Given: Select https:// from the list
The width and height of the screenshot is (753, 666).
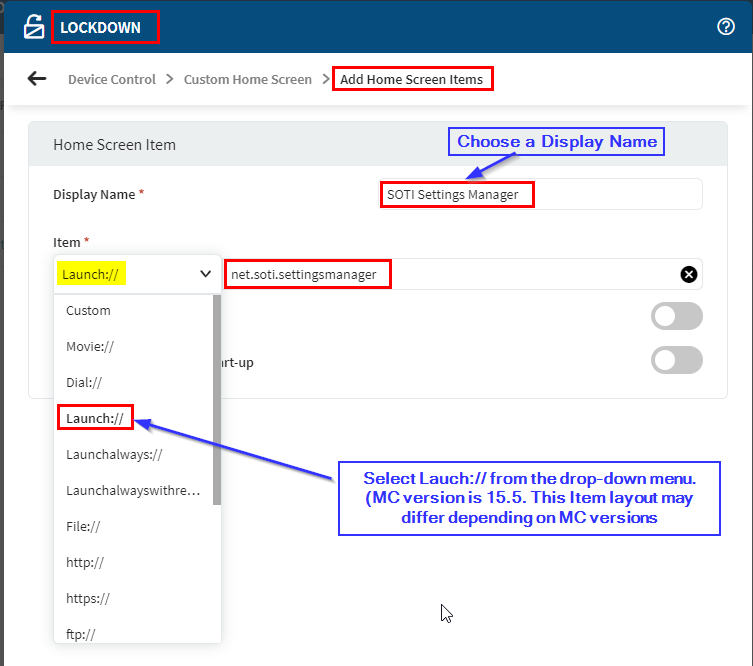Looking at the screenshot, I should click(x=88, y=598).
